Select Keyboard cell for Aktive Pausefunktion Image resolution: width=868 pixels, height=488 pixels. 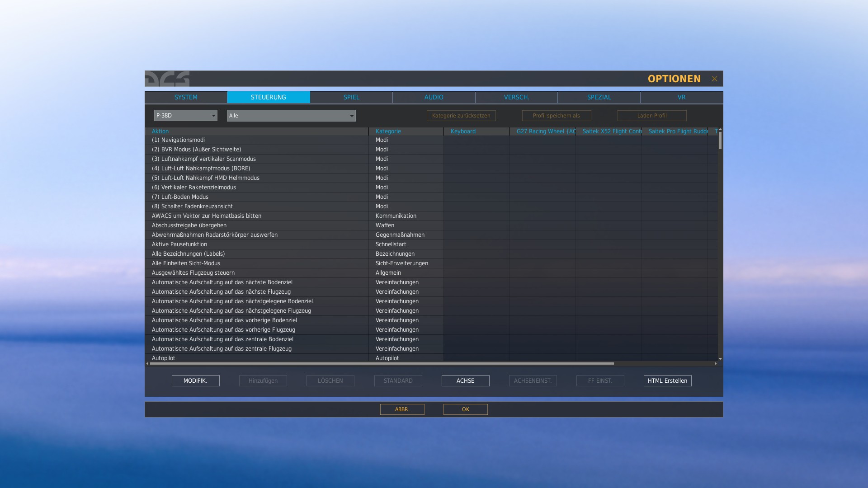(476, 244)
